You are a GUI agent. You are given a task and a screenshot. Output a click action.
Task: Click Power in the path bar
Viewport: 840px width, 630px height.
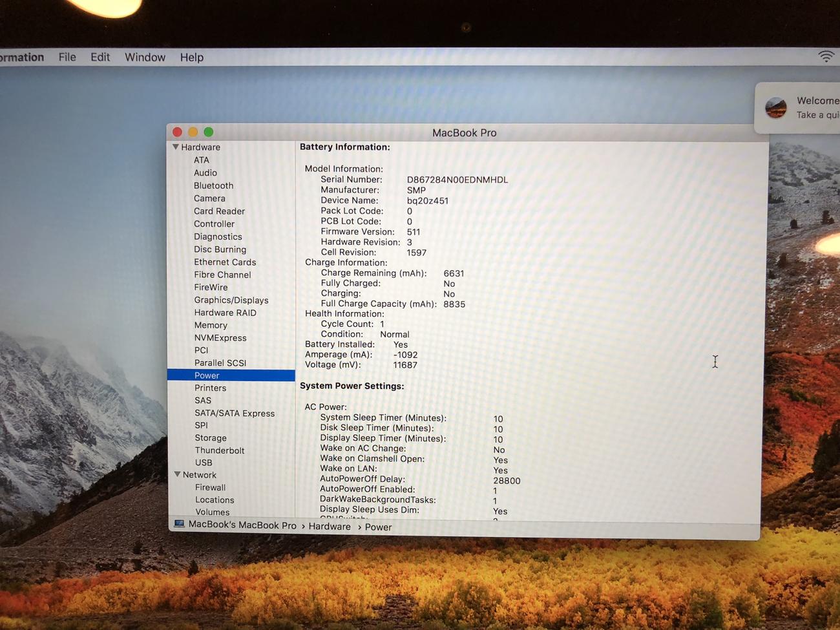pyautogui.click(x=379, y=527)
